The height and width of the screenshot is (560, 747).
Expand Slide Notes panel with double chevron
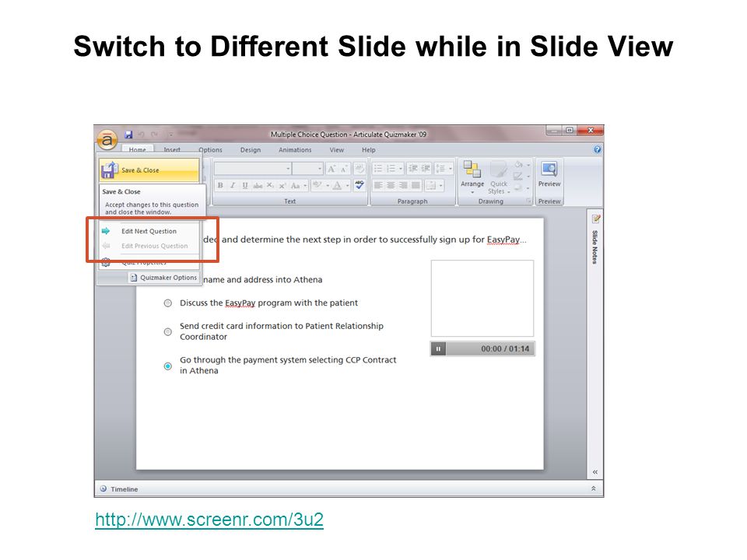tap(595, 472)
